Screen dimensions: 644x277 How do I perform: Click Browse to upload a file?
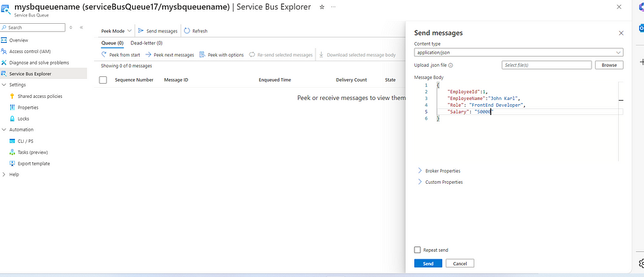coord(609,65)
